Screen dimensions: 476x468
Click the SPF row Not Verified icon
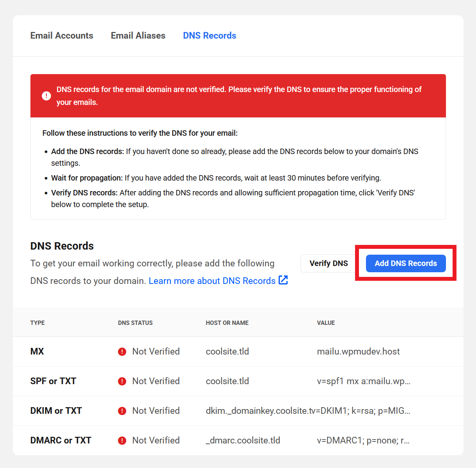tap(122, 381)
